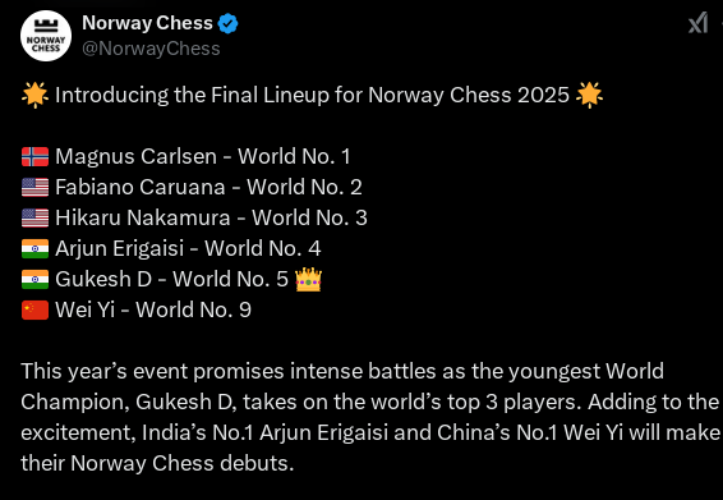Click the "Magnus Carlsen - World No. 1" line
This screenshot has width=723, height=500.
coord(202,157)
